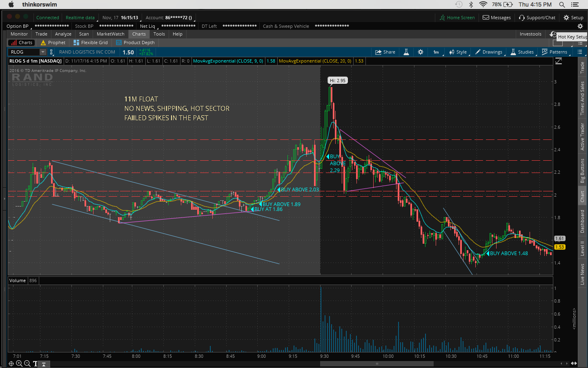Image resolution: width=588 pixels, height=368 pixels.
Task: Open the Prophet sub-tab
Action: (53, 43)
